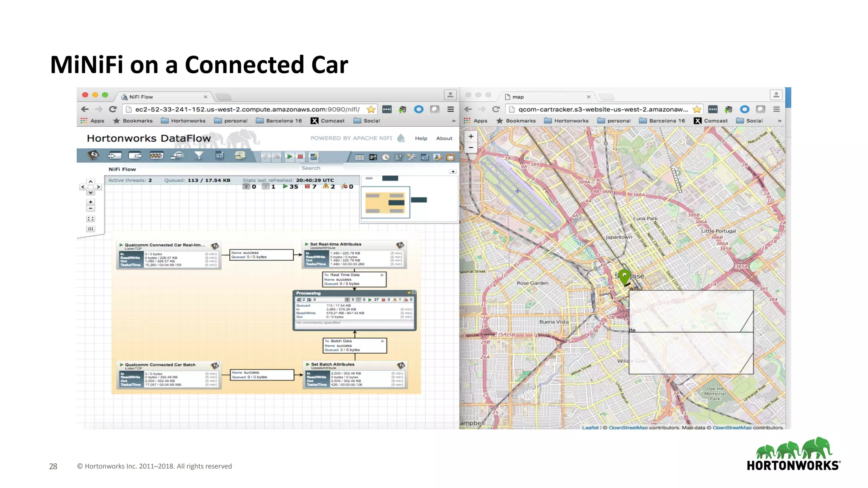Open Controller Settings wrench icon
This screenshot has height=488, width=868.
pos(412,157)
